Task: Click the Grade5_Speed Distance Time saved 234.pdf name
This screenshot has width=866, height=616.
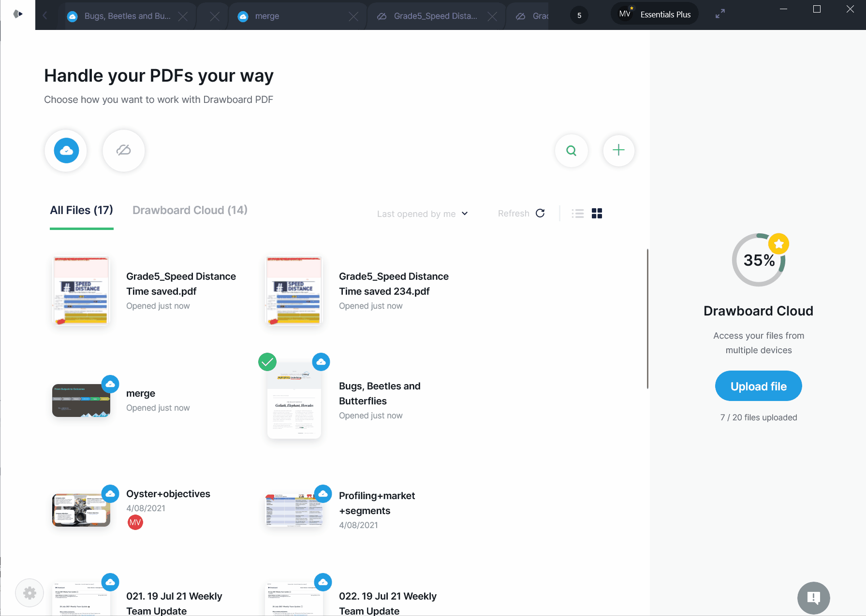Action: click(x=394, y=284)
